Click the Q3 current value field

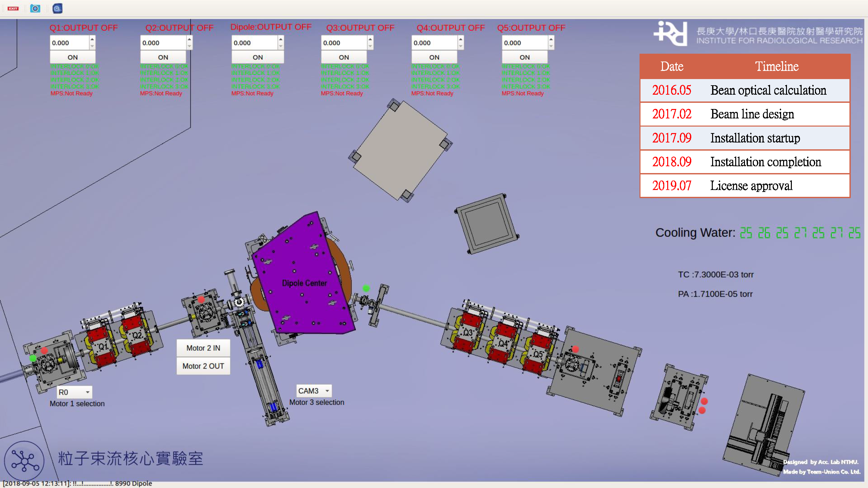pos(343,43)
